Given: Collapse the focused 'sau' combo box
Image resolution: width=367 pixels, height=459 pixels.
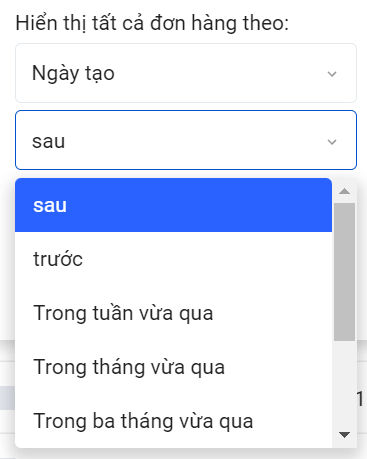Looking at the screenshot, I should pos(186,140).
